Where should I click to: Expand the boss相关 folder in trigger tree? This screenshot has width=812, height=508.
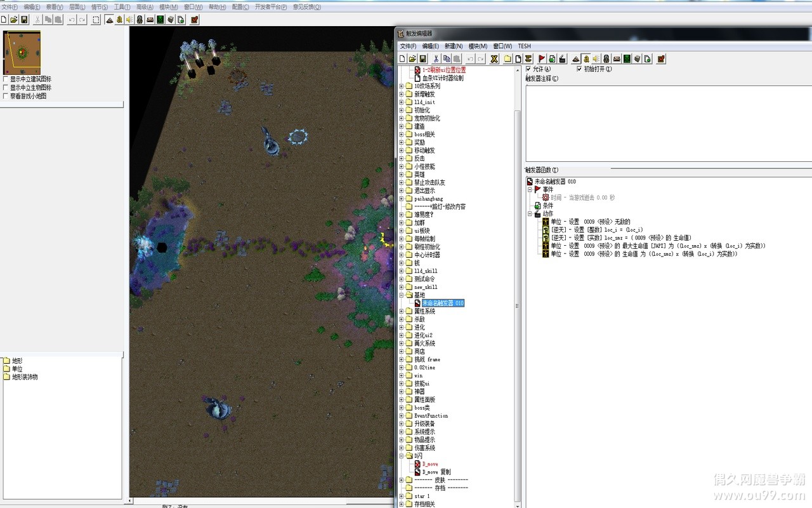401,135
